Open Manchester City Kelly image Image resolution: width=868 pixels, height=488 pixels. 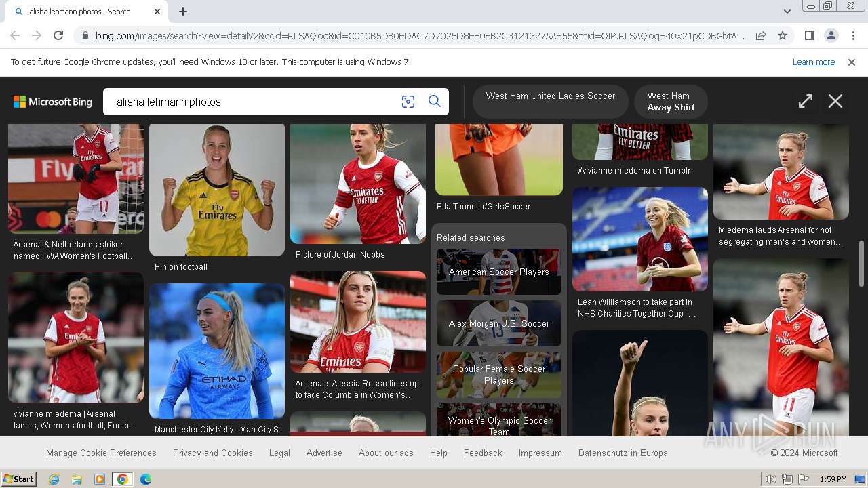(217, 351)
